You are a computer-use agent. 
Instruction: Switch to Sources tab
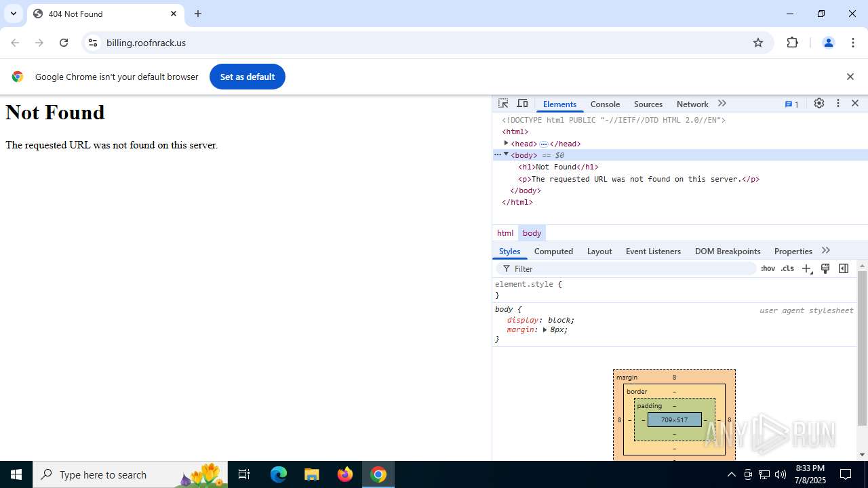[648, 104]
